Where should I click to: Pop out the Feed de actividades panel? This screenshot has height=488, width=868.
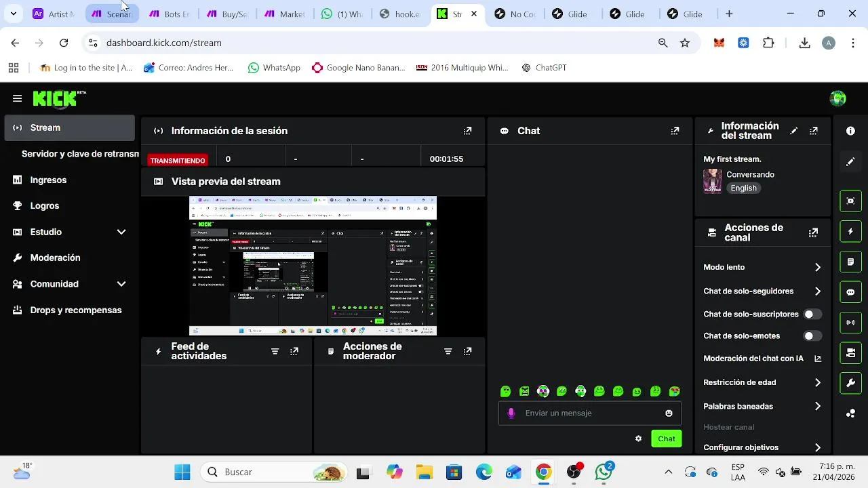[x=294, y=351]
